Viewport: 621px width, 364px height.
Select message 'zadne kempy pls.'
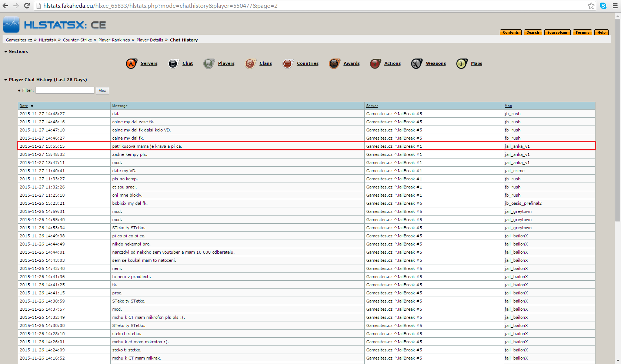(x=130, y=154)
